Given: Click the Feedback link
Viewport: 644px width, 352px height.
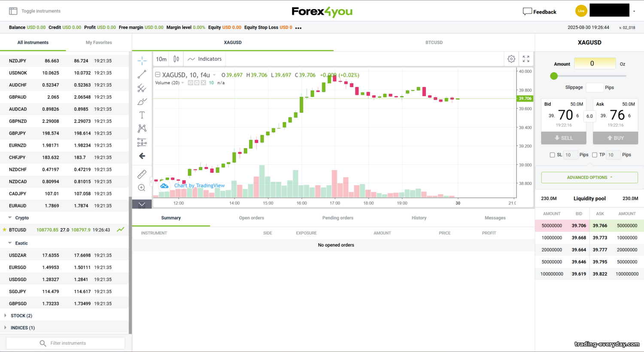Looking at the screenshot, I should (539, 12).
